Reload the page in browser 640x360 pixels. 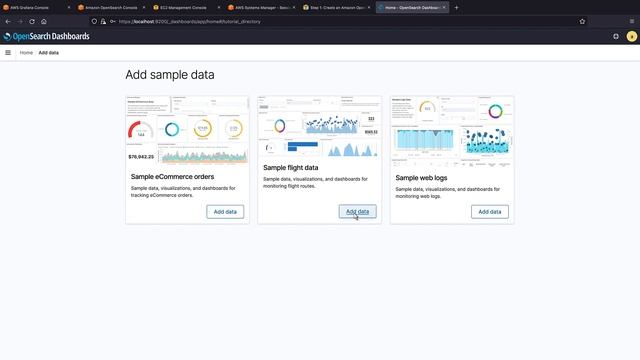coord(32,22)
